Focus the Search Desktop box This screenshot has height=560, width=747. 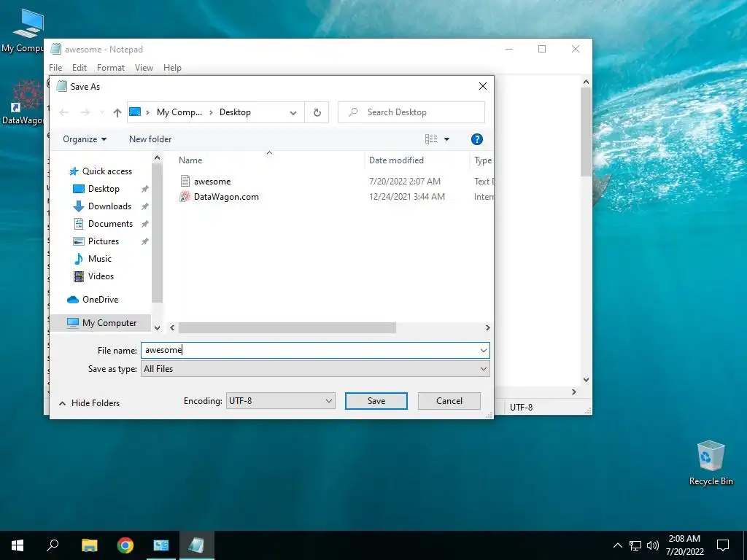tap(411, 112)
